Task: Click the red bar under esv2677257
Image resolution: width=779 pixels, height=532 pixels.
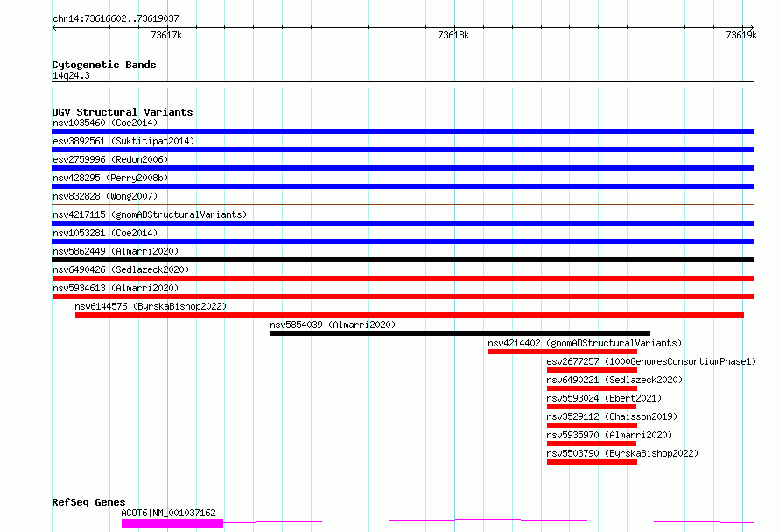Action: coord(592,370)
